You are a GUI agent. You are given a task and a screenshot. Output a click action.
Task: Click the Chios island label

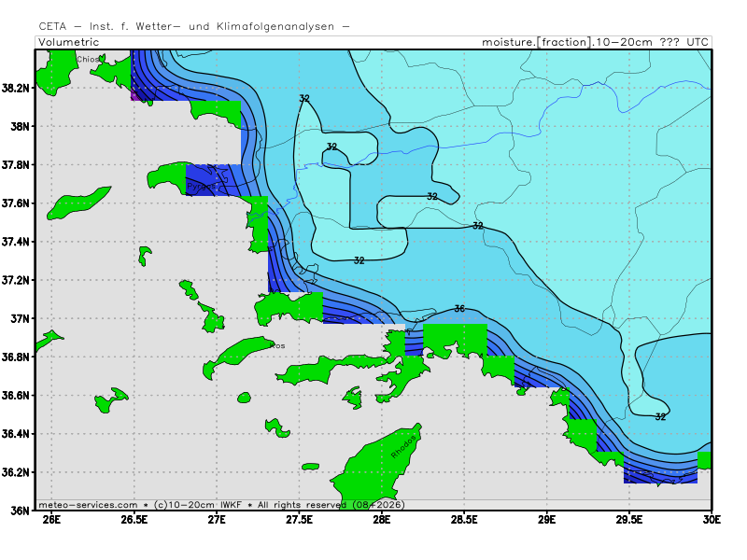click(87, 59)
